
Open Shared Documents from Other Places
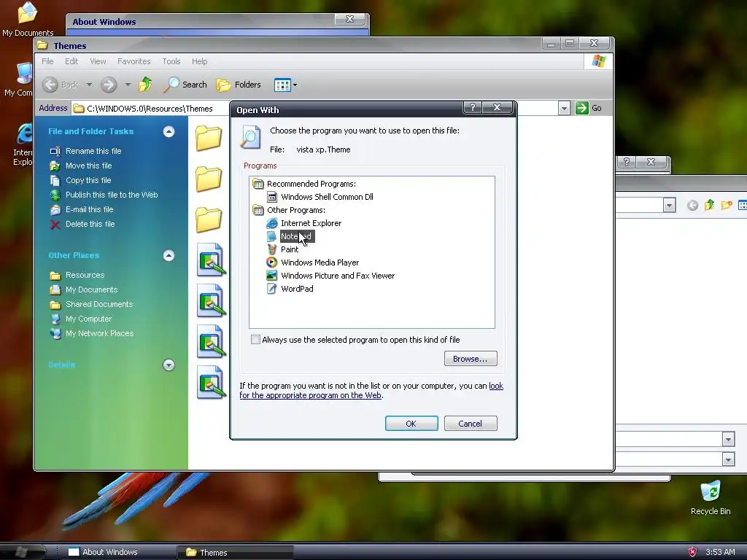(99, 304)
